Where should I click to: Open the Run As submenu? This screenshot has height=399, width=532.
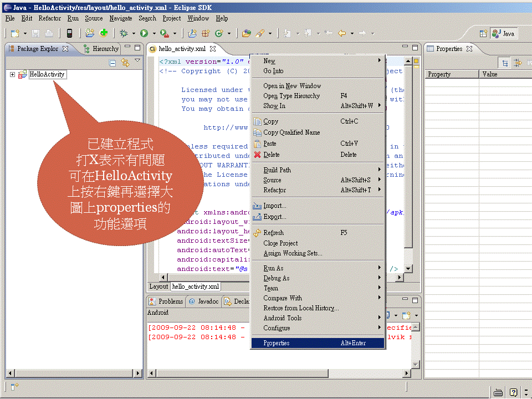[x=318, y=268]
